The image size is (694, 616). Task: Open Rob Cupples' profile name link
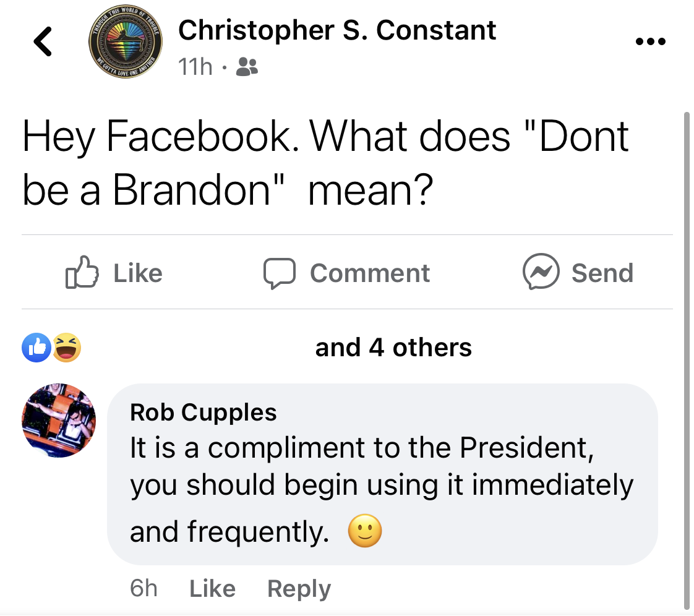203,413
